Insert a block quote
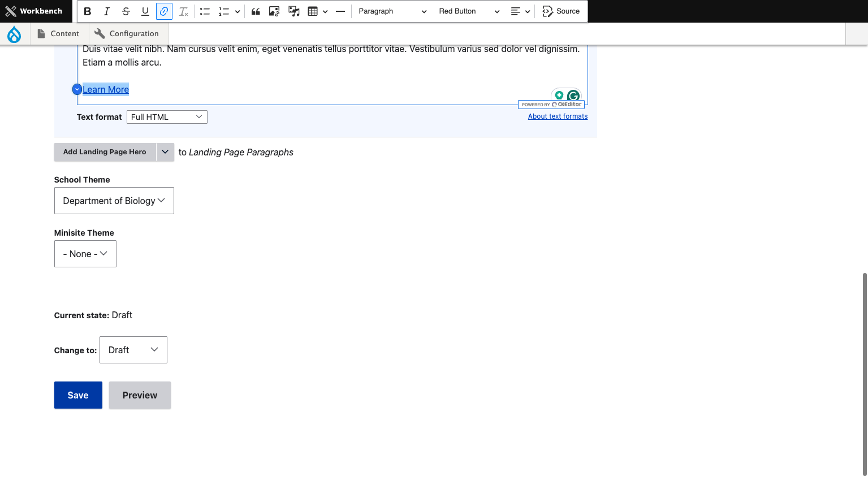Image resolution: width=868 pixels, height=477 pixels. pos(256,11)
